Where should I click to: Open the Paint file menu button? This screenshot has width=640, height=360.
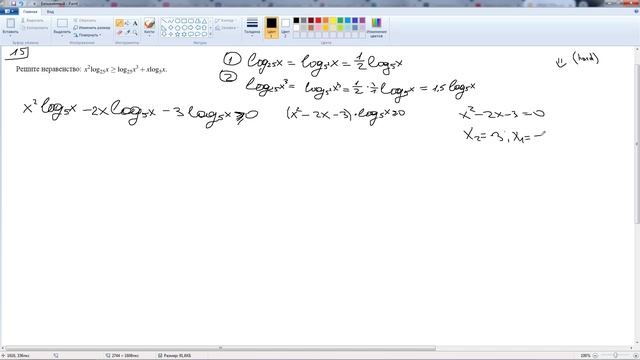[x=9, y=11]
